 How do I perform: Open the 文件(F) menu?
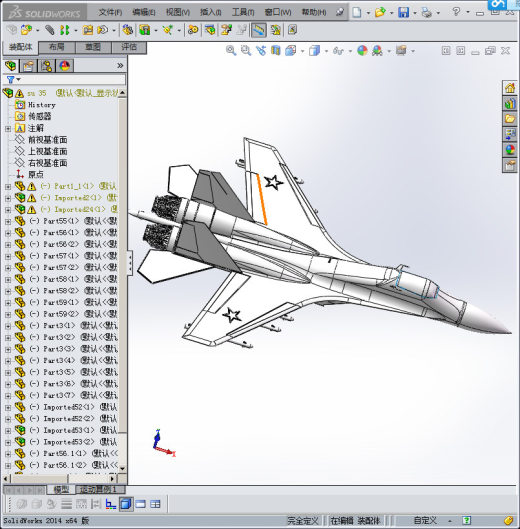pos(111,12)
